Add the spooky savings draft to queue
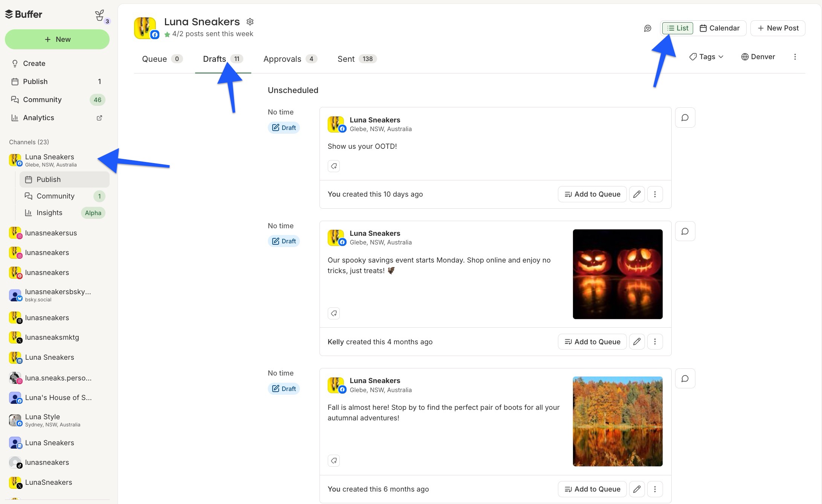Screen dimensions: 822x504 coord(592,342)
